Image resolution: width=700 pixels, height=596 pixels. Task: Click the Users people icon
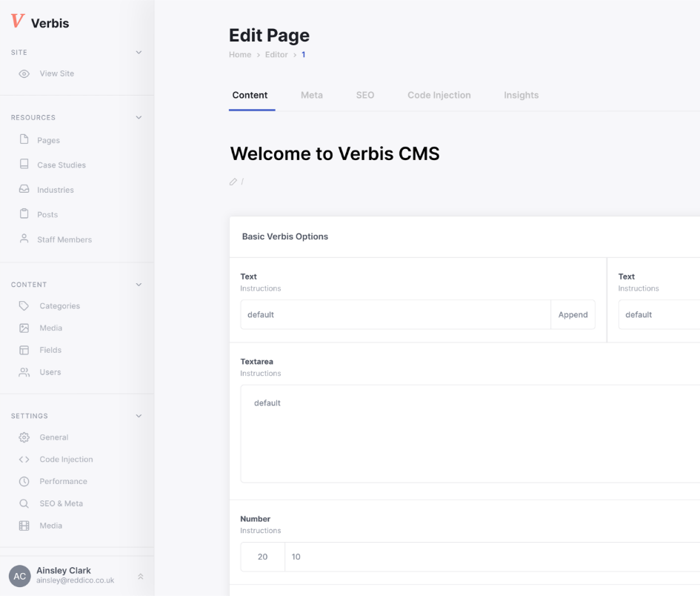point(24,372)
